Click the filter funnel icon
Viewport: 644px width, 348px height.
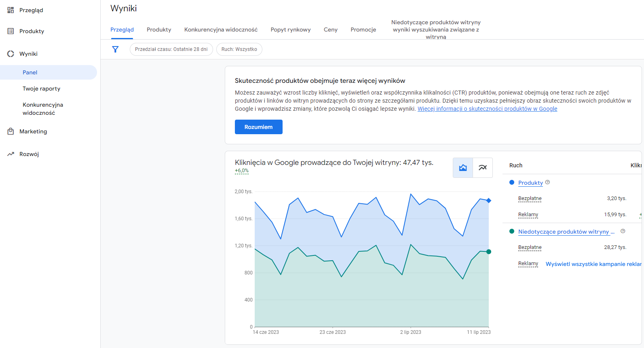click(x=115, y=49)
